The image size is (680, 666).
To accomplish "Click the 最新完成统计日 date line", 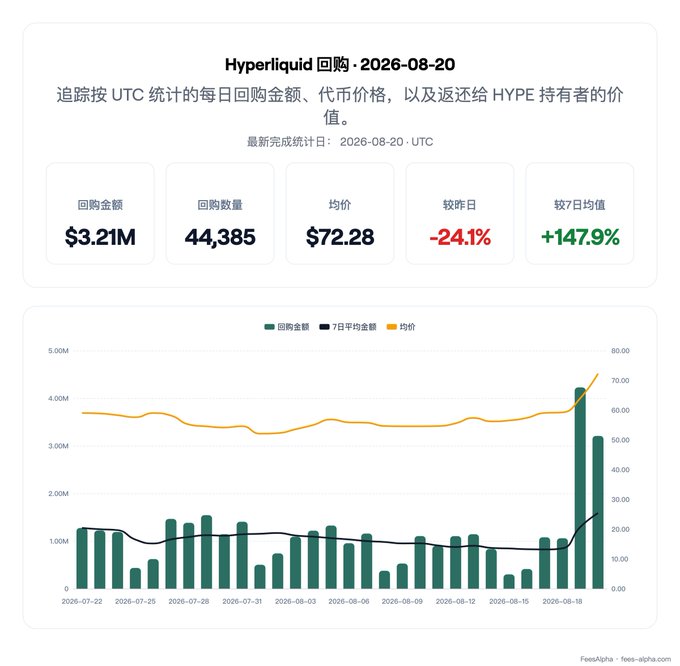I will (x=340, y=142).
